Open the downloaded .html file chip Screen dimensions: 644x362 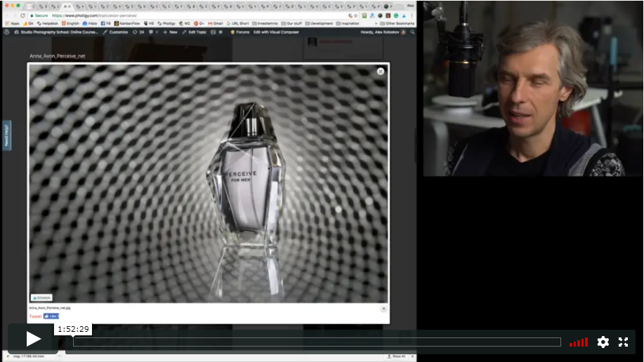point(29,356)
